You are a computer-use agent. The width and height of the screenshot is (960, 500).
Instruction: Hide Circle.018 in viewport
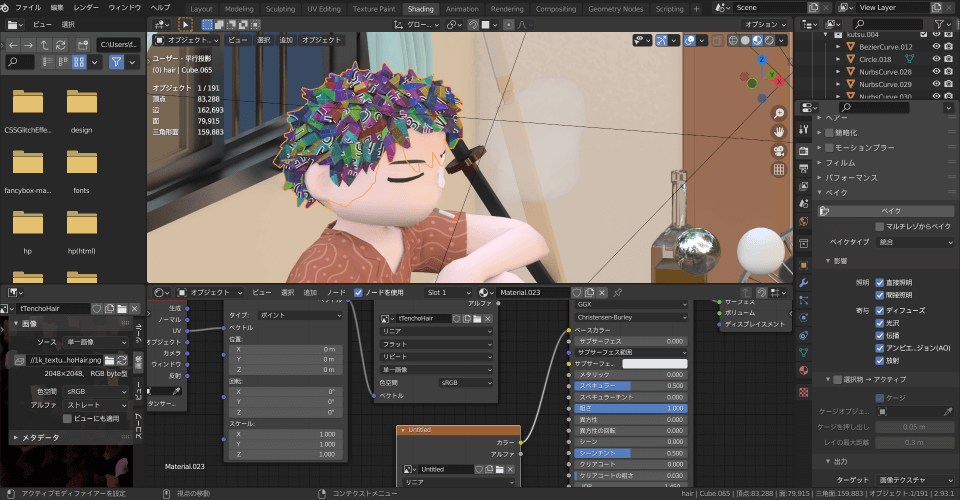[936, 59]
